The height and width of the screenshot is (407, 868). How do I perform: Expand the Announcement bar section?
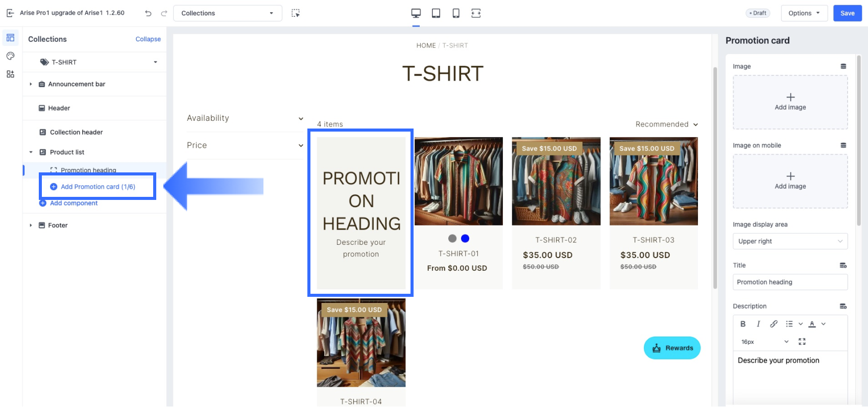coord(31,84)
